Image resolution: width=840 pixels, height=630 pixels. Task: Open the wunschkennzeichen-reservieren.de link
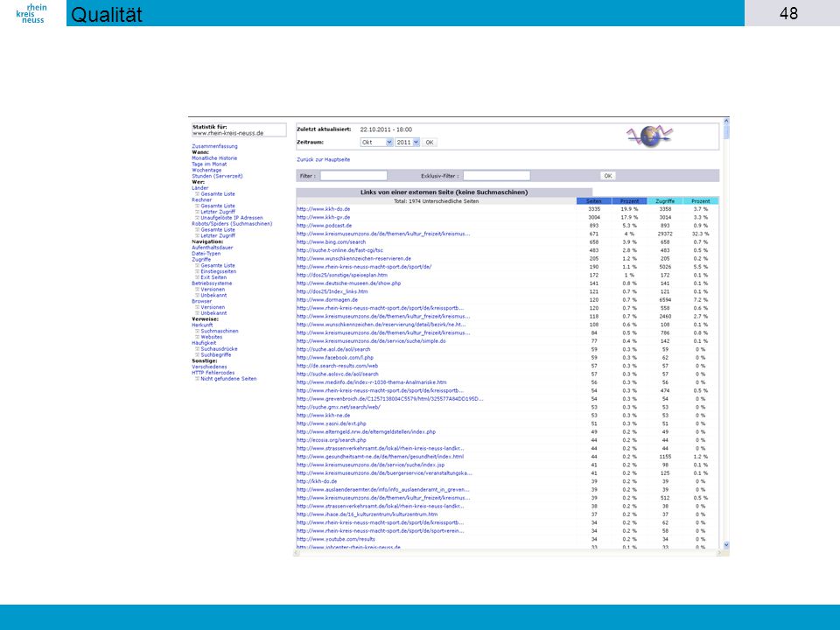tap(354, 259)
